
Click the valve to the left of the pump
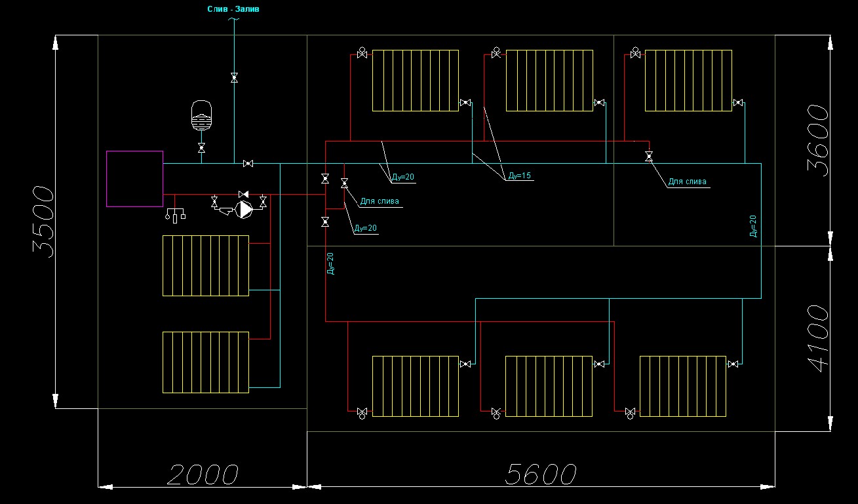(x=215, y=203)
